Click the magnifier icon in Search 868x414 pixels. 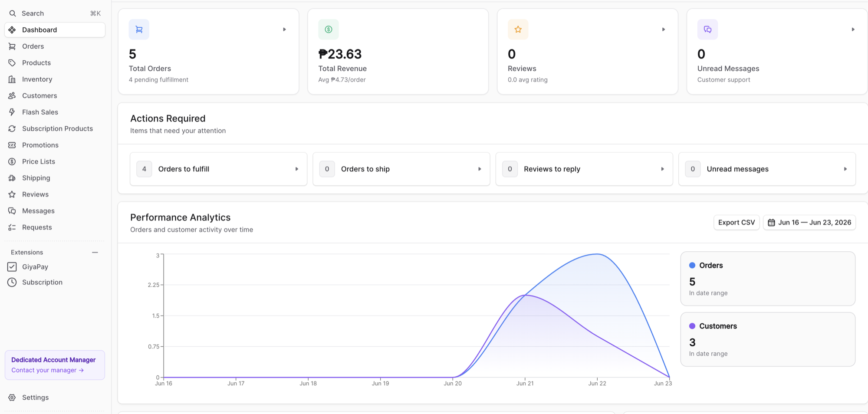pyautogui.click(x=13, y=13)
